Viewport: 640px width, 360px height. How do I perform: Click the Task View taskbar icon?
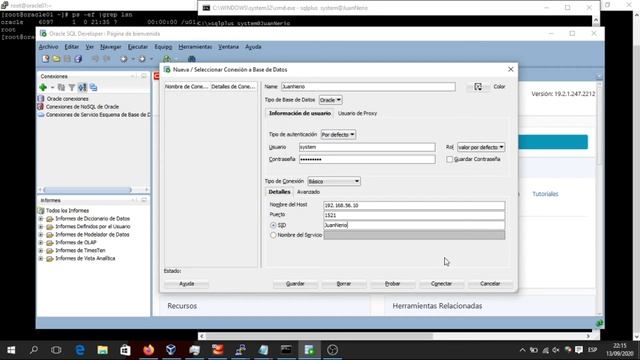click(56, 350)
